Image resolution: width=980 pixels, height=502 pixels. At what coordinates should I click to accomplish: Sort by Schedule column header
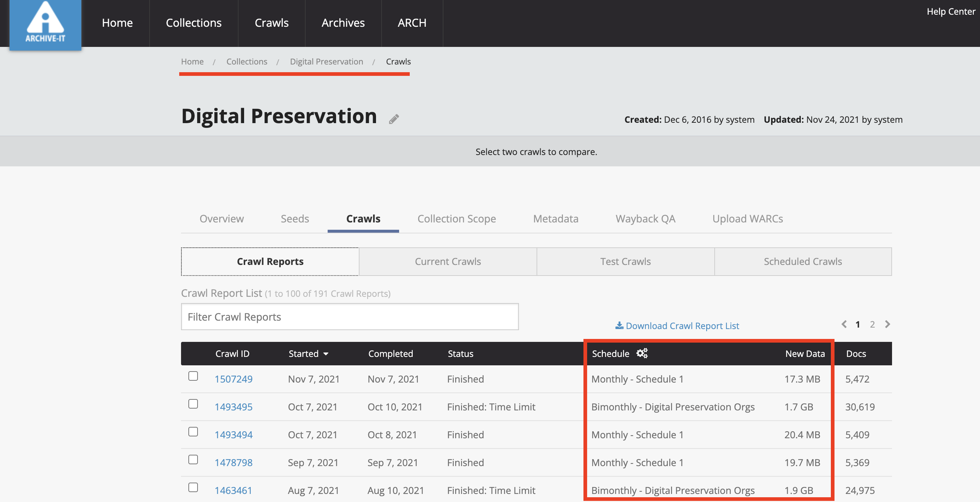click(x=610, y=354)
